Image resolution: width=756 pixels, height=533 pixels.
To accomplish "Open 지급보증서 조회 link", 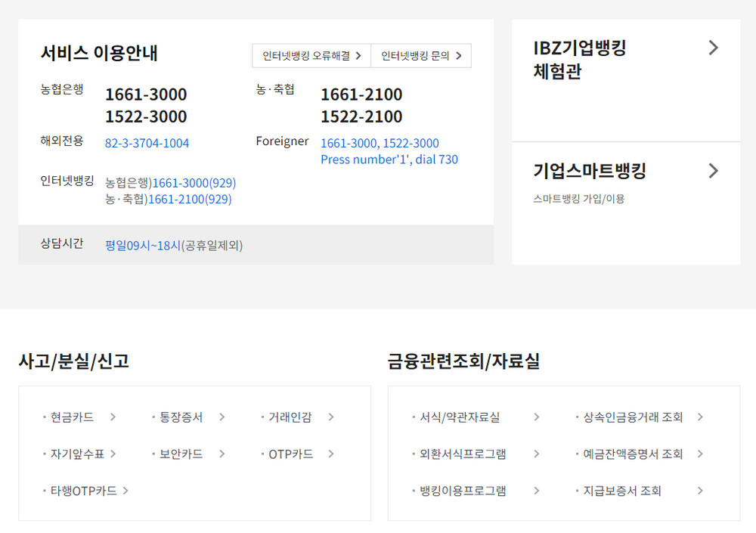I will 622,491.
